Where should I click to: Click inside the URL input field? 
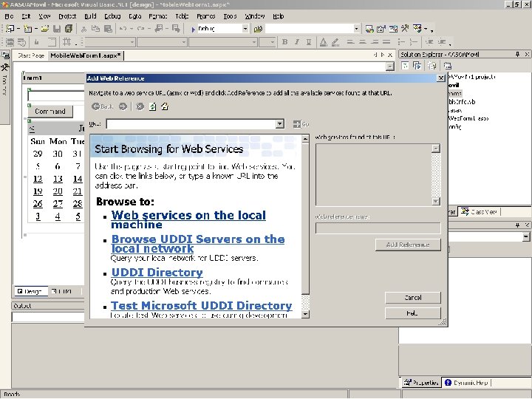[x=191, y=124]
